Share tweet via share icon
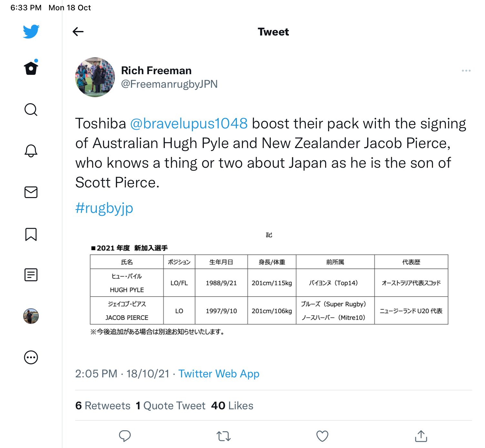Image resolution: width=485 pixels, height=448 pixels. click(x=421, y=436)
